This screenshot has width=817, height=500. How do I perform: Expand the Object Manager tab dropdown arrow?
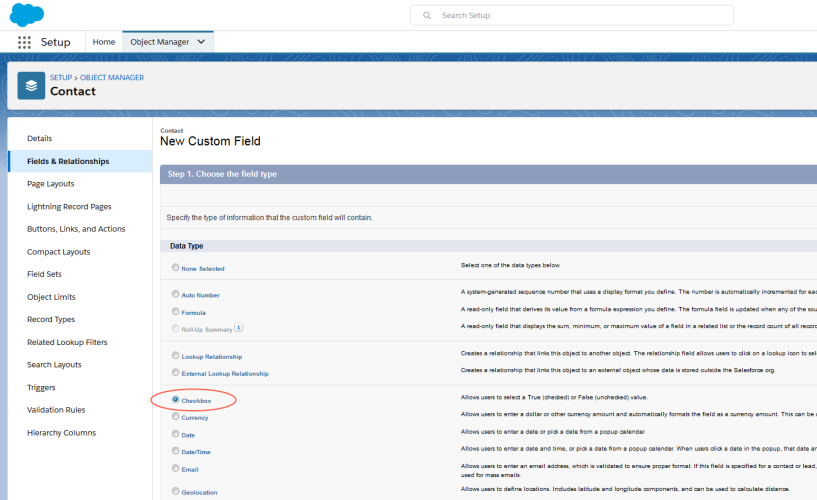point(202,42)
